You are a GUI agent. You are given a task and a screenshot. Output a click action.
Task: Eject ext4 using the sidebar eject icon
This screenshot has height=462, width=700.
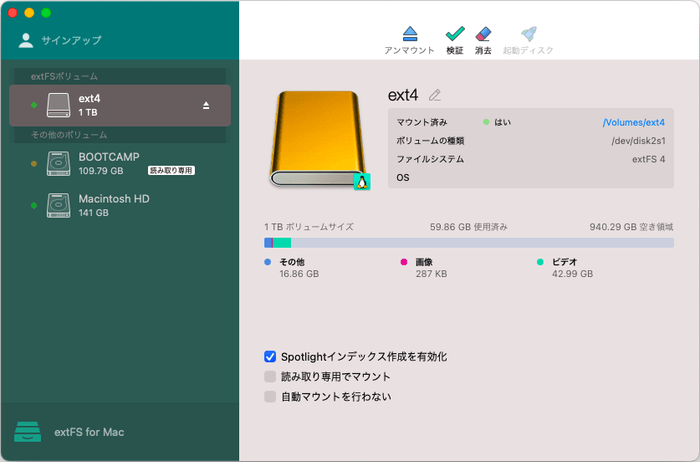tap(206, 105)
